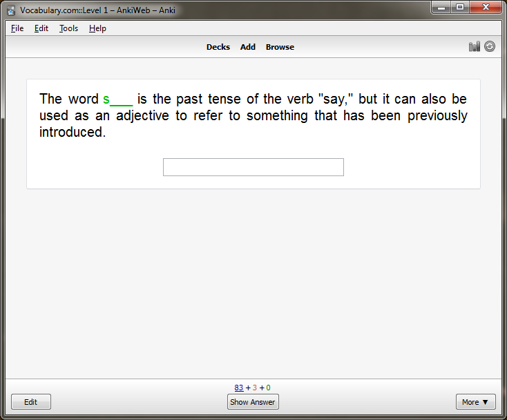507x420 pixels.
Task: Open the File menu
Action: [x=17, y=28]
